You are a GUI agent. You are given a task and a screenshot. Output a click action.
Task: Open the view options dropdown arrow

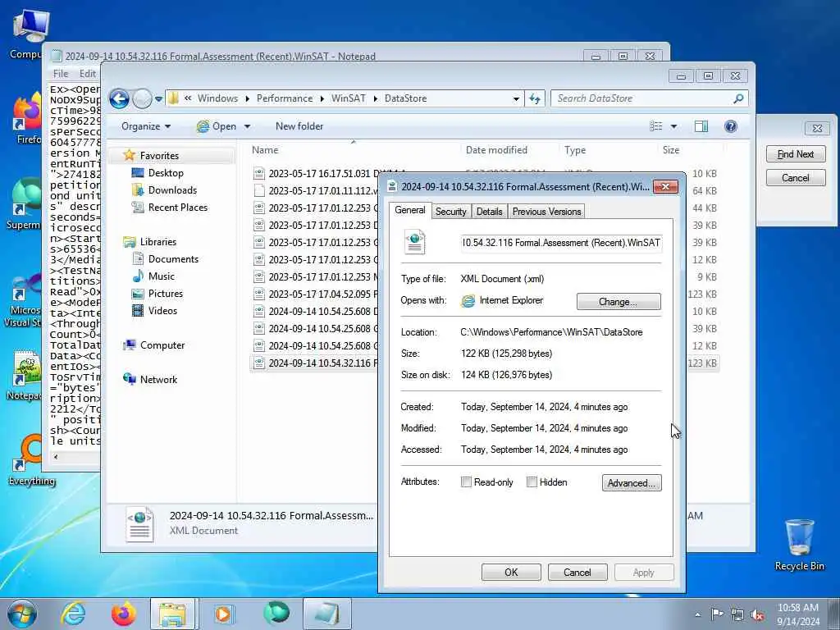point(674,126)
